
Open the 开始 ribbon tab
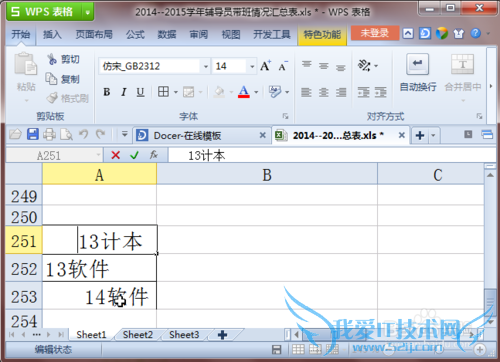pos(21,34)
